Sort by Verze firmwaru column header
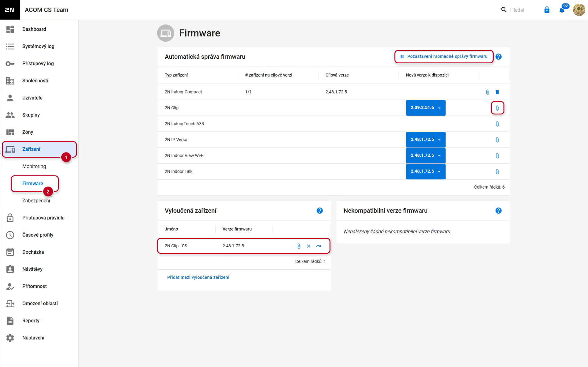This screenshot has width=588, height=367. pos(237,229)
